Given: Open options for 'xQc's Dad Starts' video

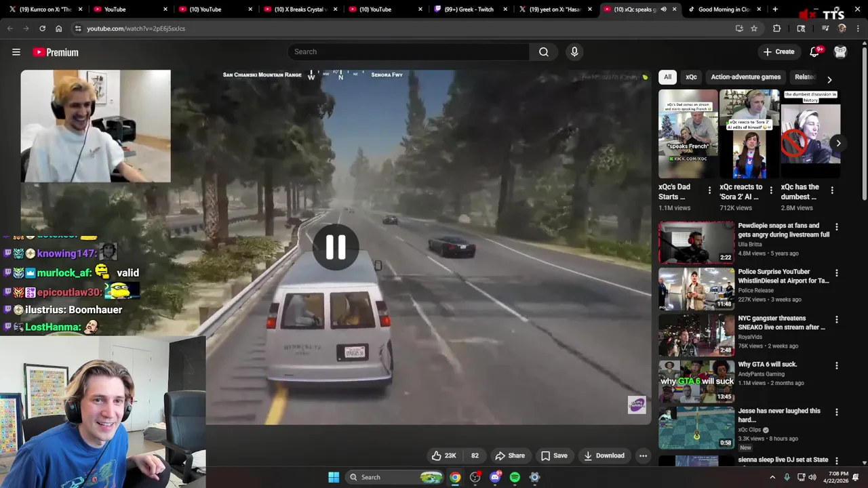Looking at the screenshot, I should click(709, 190).
